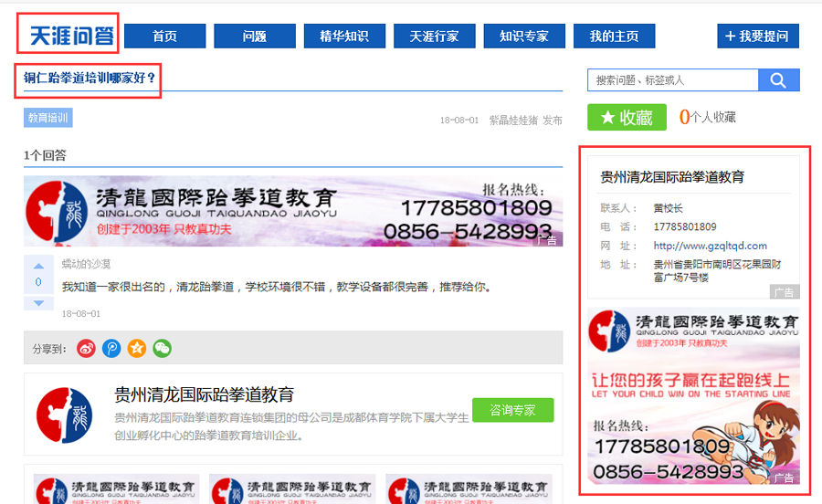Click the 清龙 logo in the expert card

[65, 415]
